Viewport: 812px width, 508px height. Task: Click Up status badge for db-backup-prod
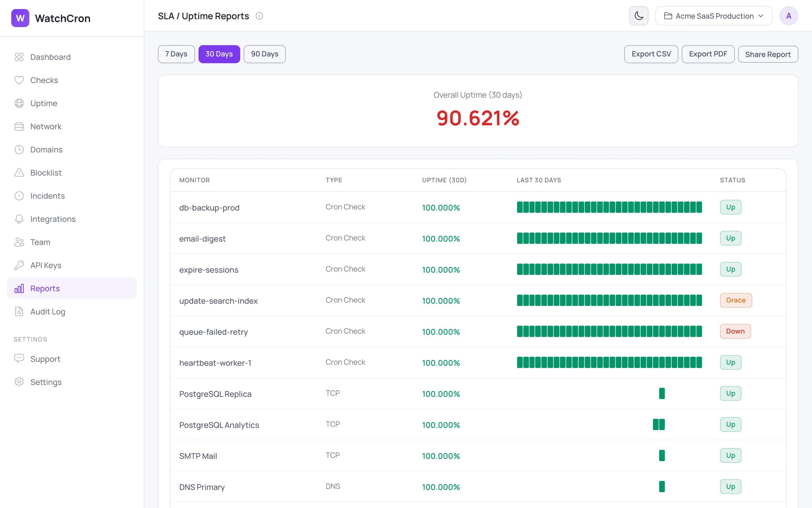[x=731, y=207]
